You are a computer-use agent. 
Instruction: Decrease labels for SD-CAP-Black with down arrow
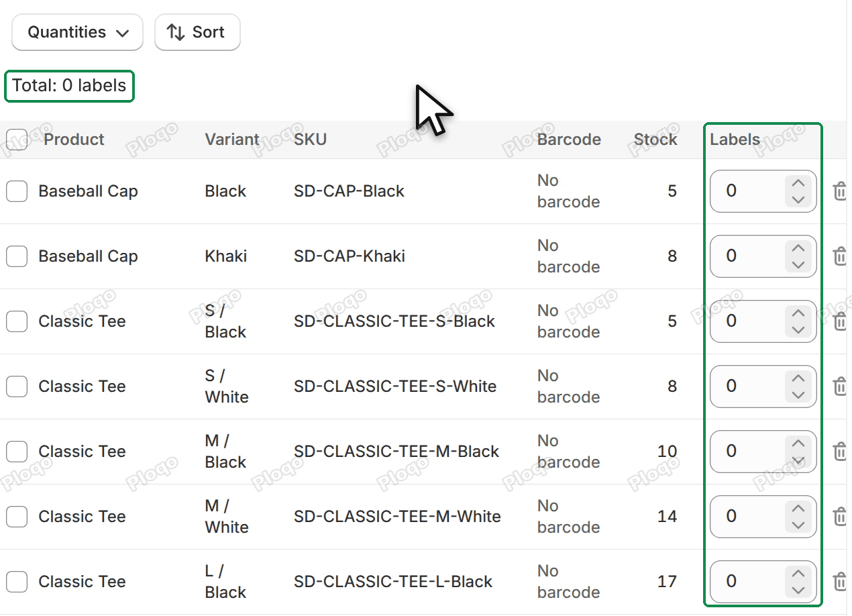798,199
